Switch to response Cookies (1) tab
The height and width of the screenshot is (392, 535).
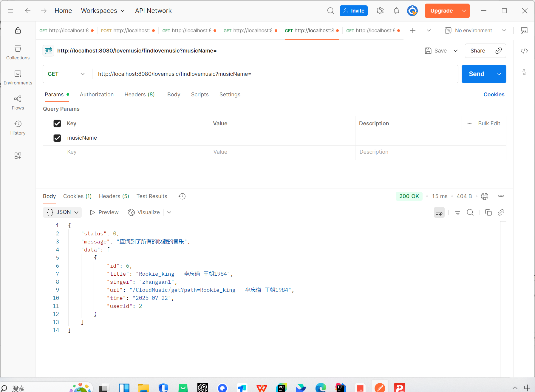(77, 196)
